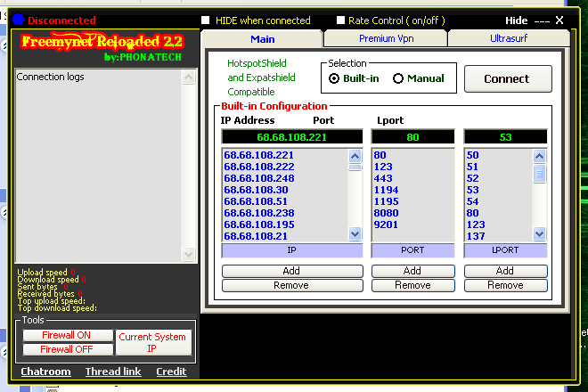Close the Freemynet window with X
Screen dimensions: 588x392
point(559,20)
